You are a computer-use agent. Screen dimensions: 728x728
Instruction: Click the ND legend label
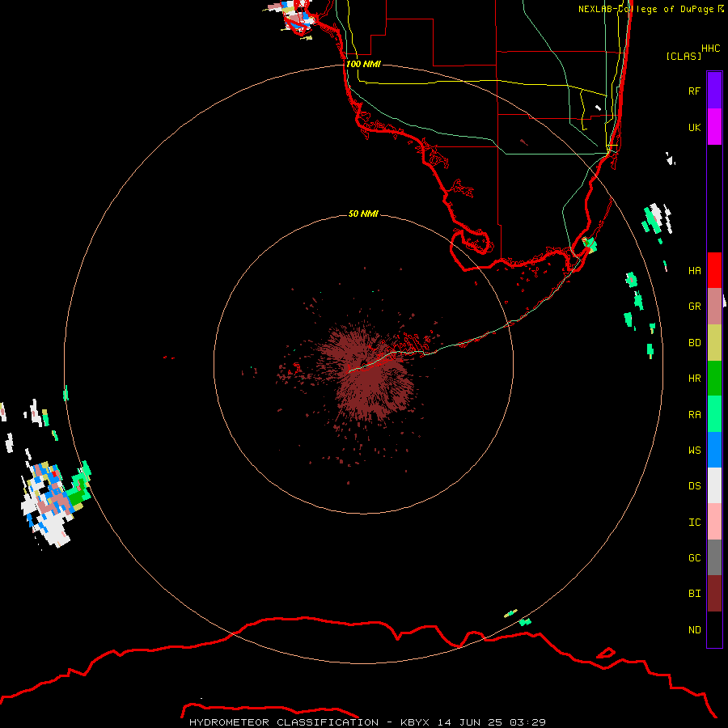pyautogui.click(x=694, y=630)
